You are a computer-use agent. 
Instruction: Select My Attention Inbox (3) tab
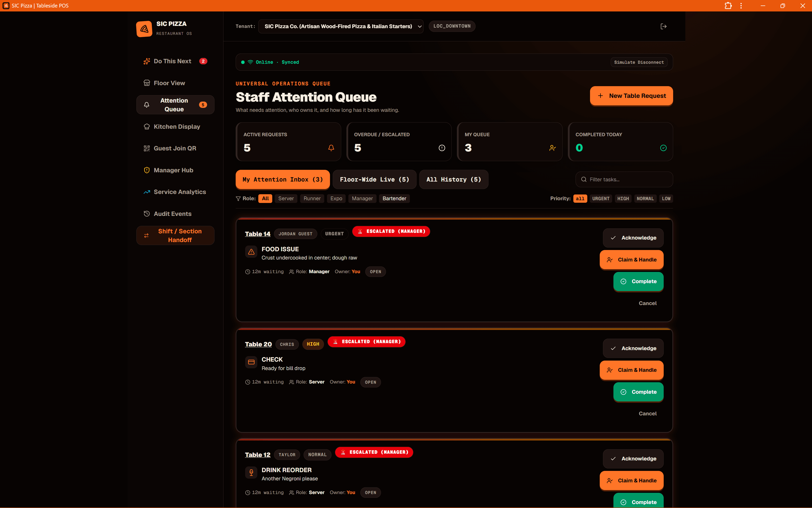[283, 179]
